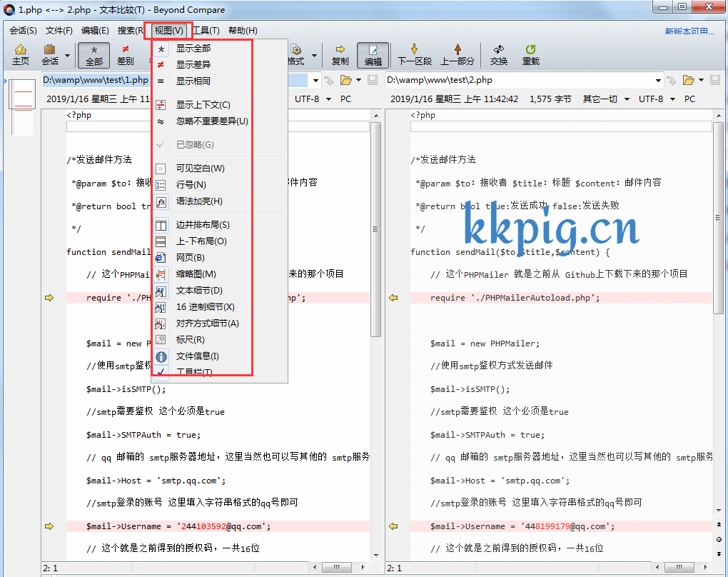Click the difference overview thumbnail map

22,108
